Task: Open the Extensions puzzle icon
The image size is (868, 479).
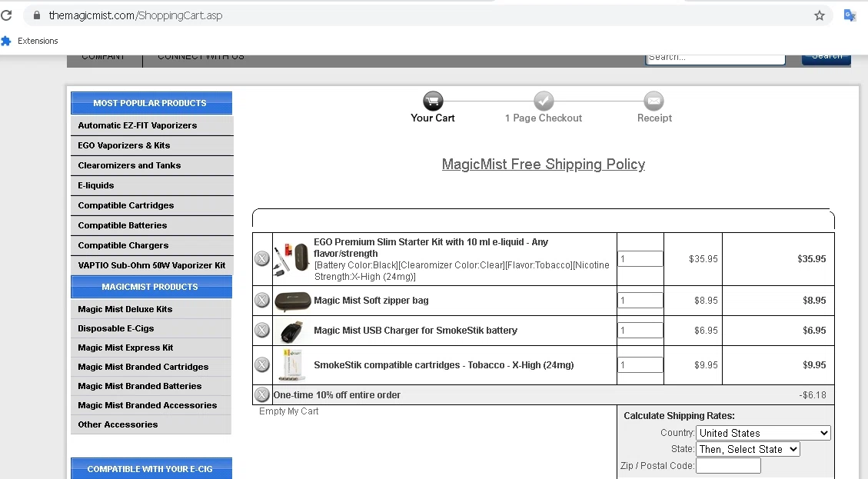Action: [x=6, y=41]
